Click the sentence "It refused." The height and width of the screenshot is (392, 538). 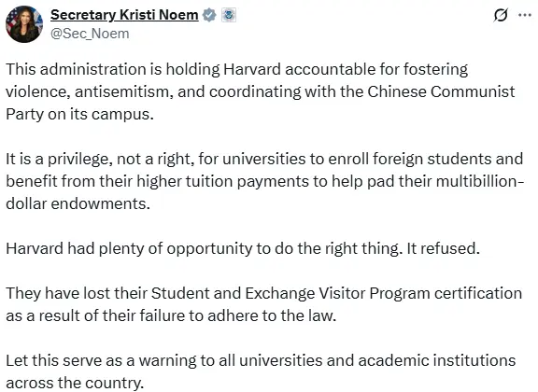click(443, 248)
